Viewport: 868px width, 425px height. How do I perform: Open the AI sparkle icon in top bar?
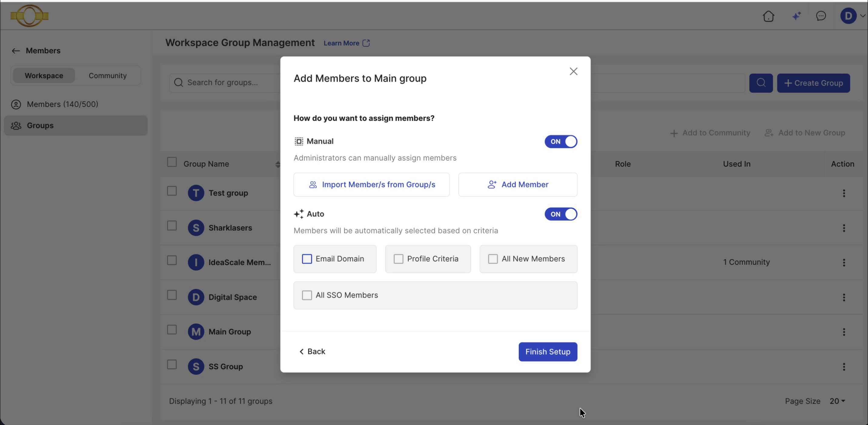[796, 16]
